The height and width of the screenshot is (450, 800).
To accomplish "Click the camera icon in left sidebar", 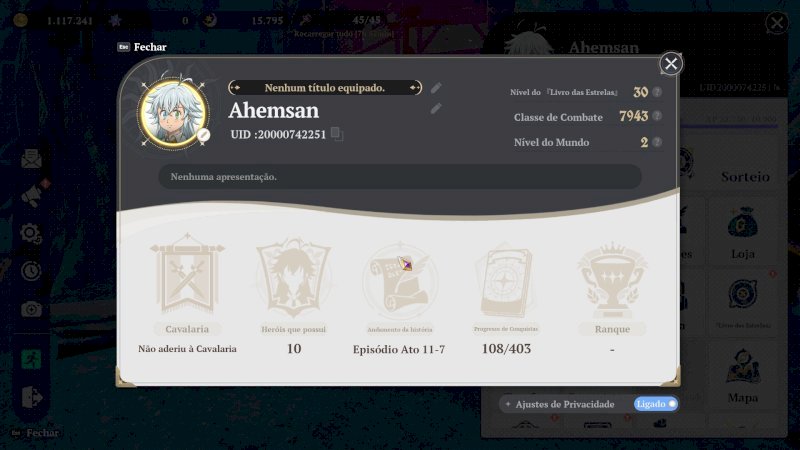I will click(x=31, y=309).
